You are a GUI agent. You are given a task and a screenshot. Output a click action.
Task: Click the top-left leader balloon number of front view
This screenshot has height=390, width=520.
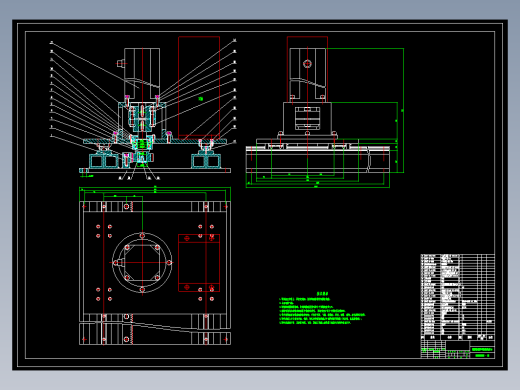pos(51,43)
